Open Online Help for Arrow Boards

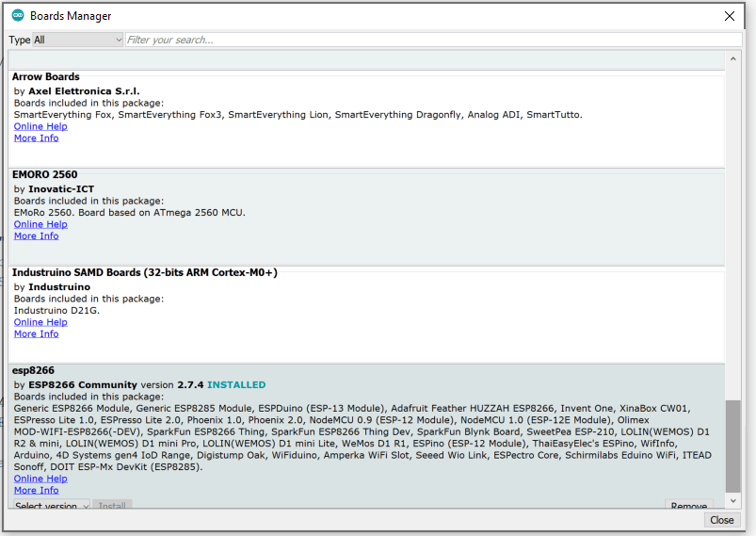click(40, 126)
